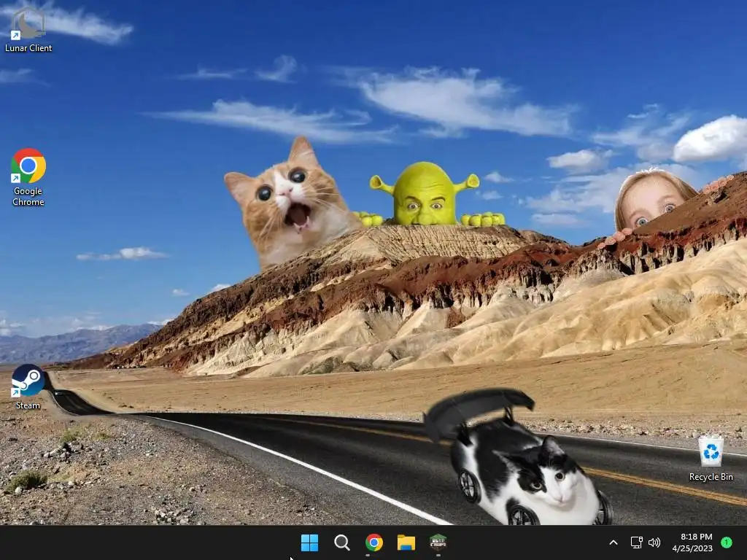Screen dimensions: 747x560
Task: Show hidden system tray icons
Action: 614,542
